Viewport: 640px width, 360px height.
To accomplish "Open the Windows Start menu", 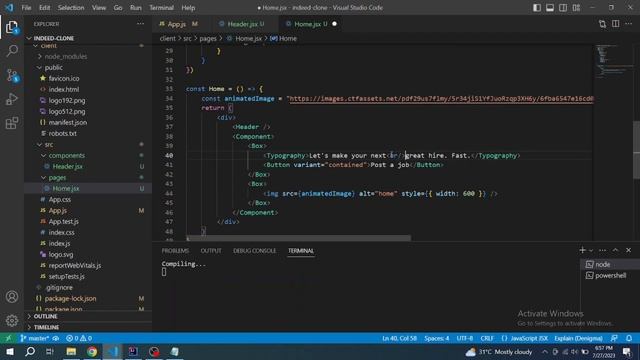I will point(9,351).
